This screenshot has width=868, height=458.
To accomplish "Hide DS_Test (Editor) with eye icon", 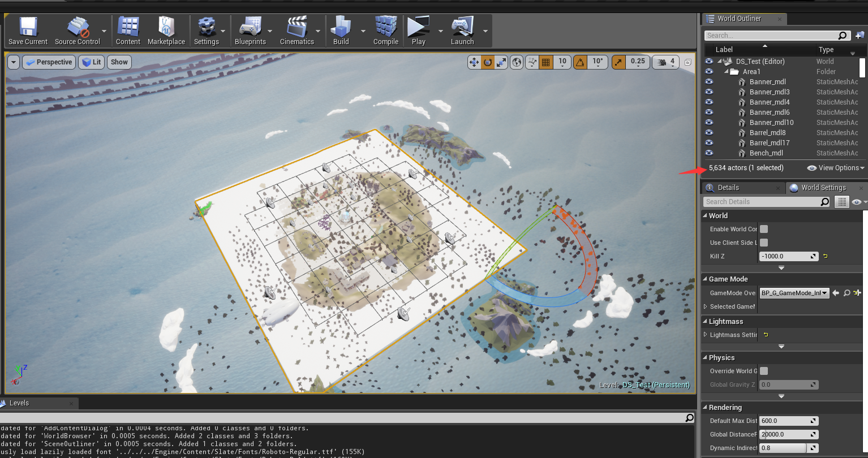I will (709, 62).
